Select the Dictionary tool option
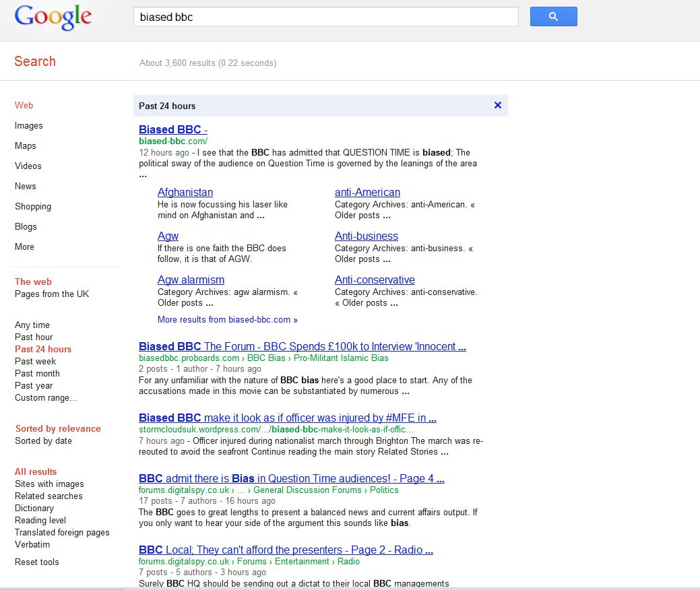Screen dimensions: 700x590 (x=34, y=509)
